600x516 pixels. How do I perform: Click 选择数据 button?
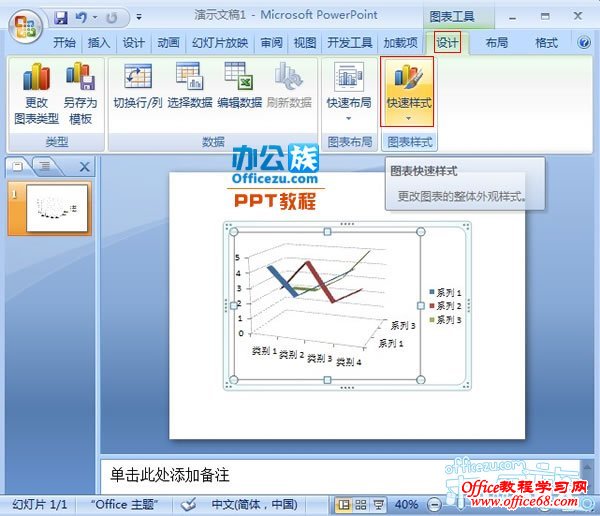coord(189,86)
